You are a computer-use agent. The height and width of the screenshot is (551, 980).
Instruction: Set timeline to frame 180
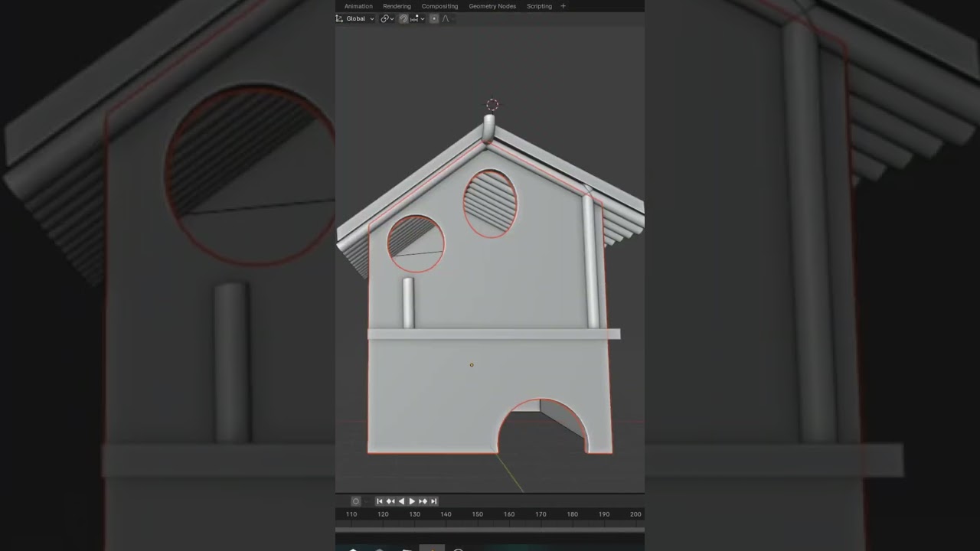pyautogui.click(x=572, y=514)
